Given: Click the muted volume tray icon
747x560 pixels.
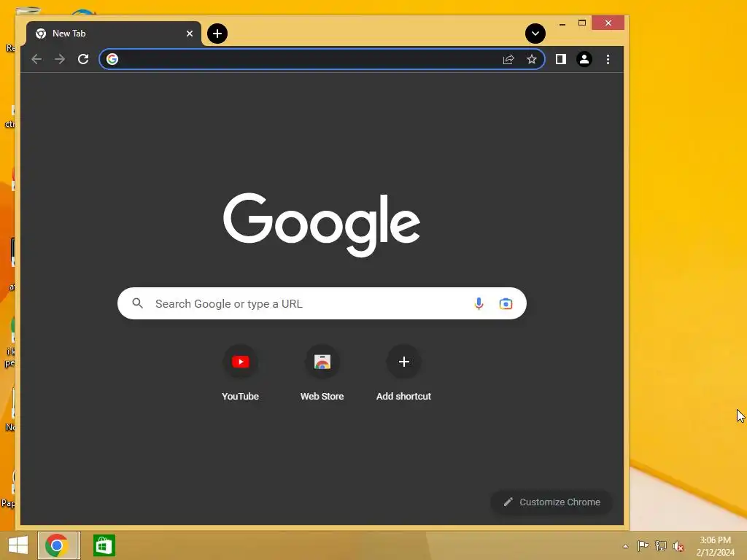Looking at the screenshot, I should point(678,546).
